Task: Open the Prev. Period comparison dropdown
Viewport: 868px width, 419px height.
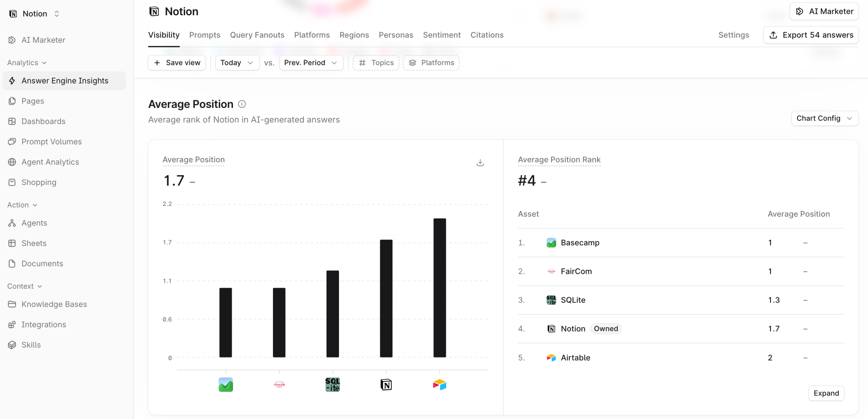Action: (x=311, y=63)
